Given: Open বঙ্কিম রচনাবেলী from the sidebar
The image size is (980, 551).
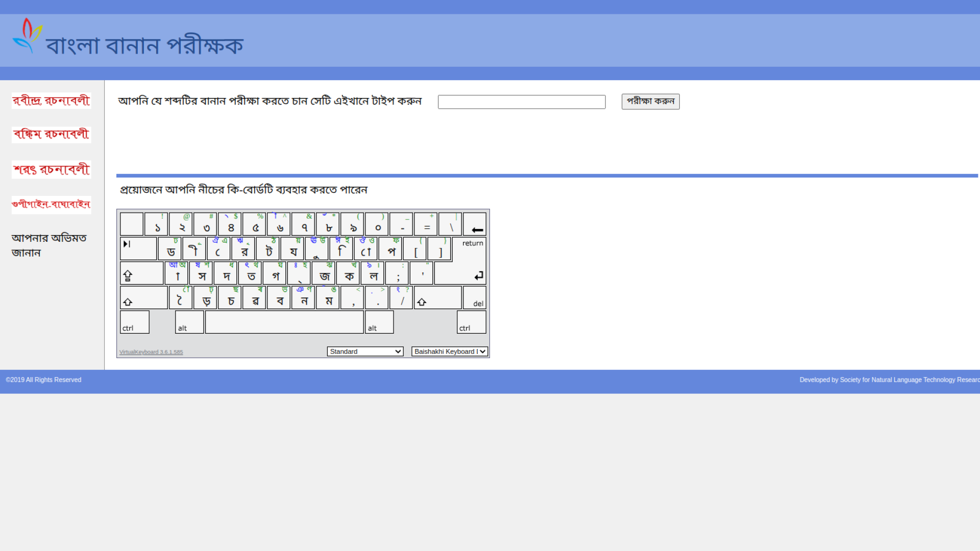Looking at the screenshot, I should 51,134.
